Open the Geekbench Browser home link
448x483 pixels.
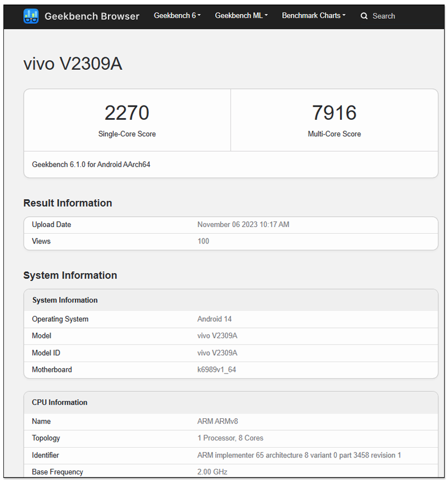pyautogui.click(x=92, y=16)
